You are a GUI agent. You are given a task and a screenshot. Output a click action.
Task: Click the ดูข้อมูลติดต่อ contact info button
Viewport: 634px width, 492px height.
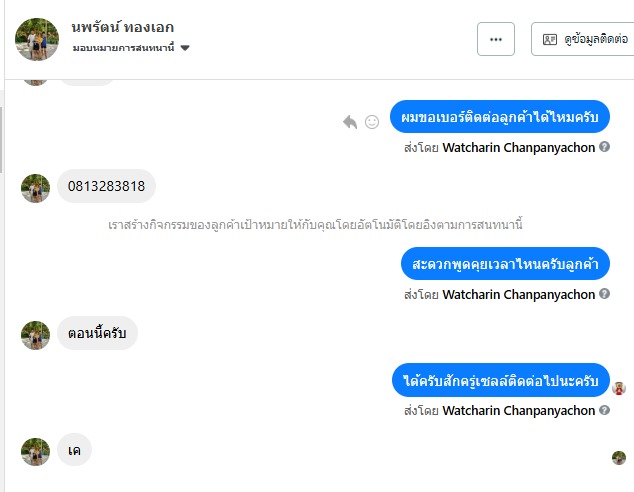(x=582, y=39)
